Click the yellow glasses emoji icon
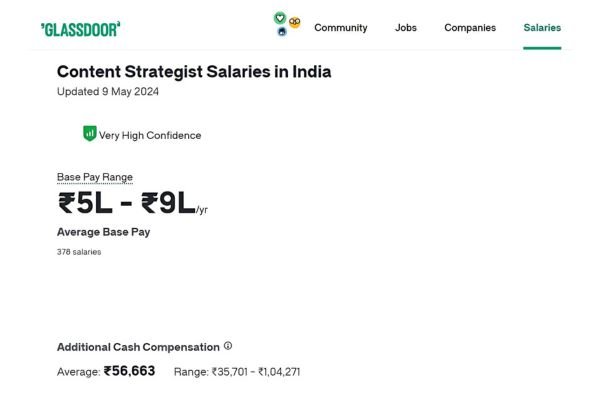Screen dimensions: 600x400 [294, 22]
